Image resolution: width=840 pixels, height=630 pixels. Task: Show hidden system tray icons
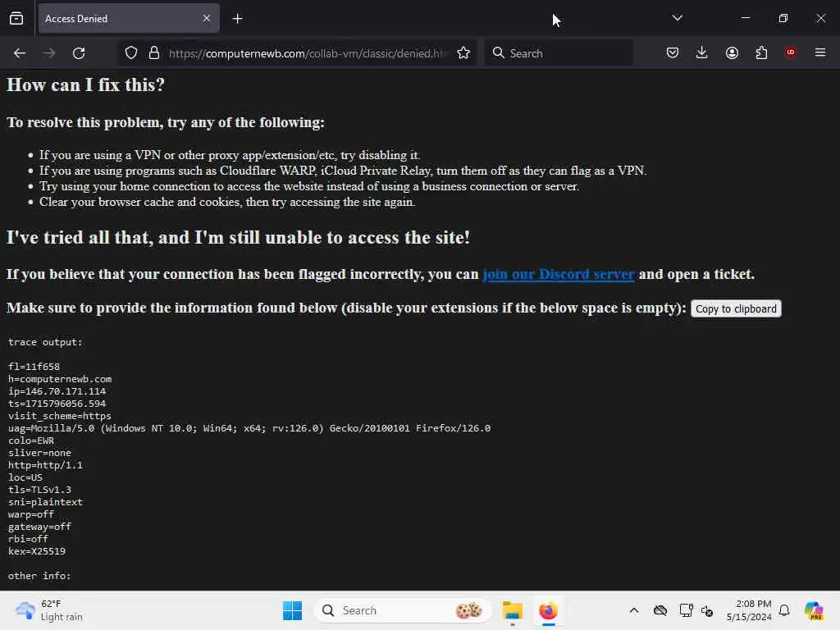tap(634, 610)
